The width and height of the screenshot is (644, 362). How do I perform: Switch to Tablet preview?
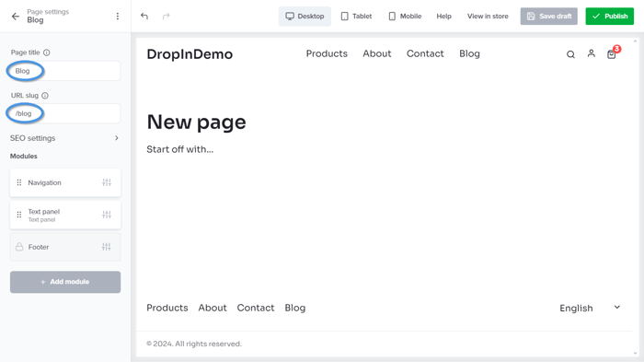(357, 17)
